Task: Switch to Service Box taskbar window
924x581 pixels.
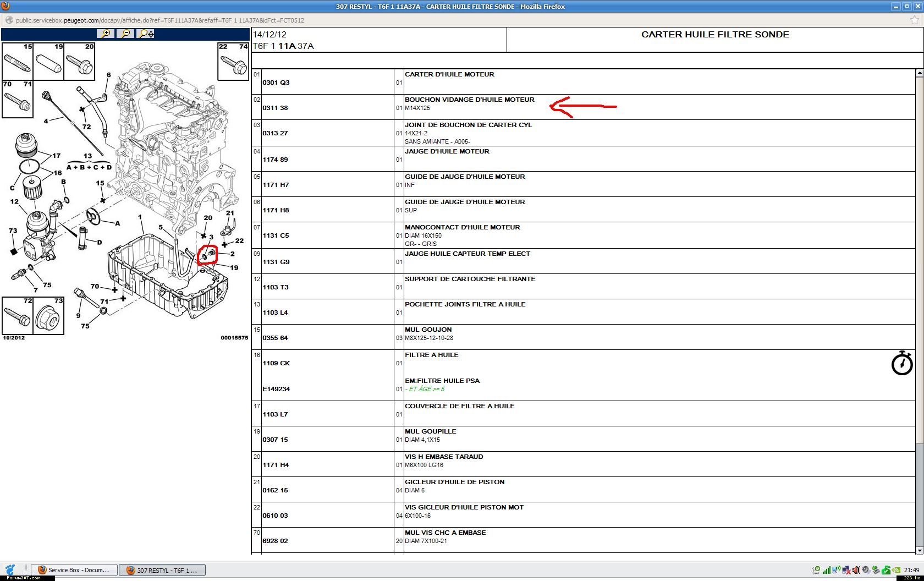Action: [x=74, y=570]
